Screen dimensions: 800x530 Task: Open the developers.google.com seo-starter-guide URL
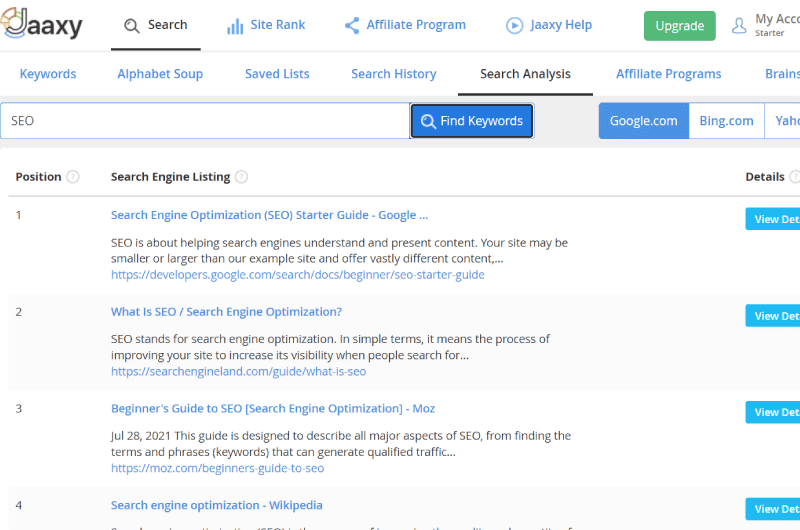297,275
